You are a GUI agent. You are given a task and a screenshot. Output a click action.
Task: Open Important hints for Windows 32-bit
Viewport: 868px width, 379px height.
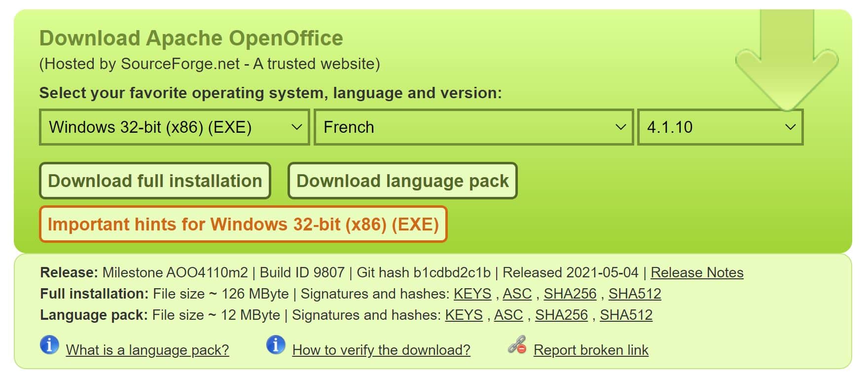point(243,225)
